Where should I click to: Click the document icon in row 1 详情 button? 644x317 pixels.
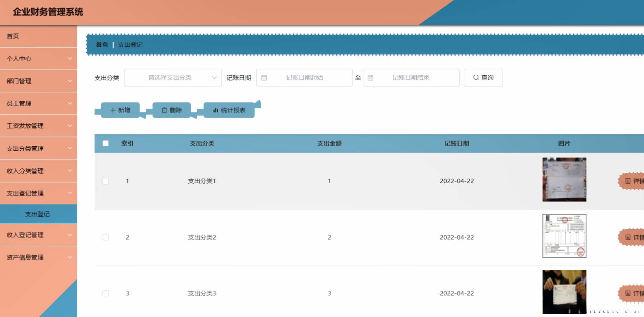point(628,181)
